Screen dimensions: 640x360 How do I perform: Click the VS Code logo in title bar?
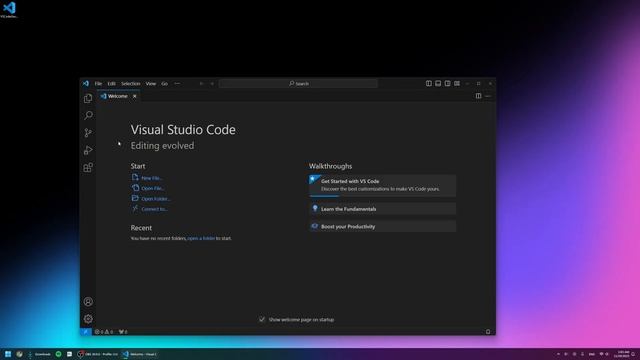tap(86, 83)
